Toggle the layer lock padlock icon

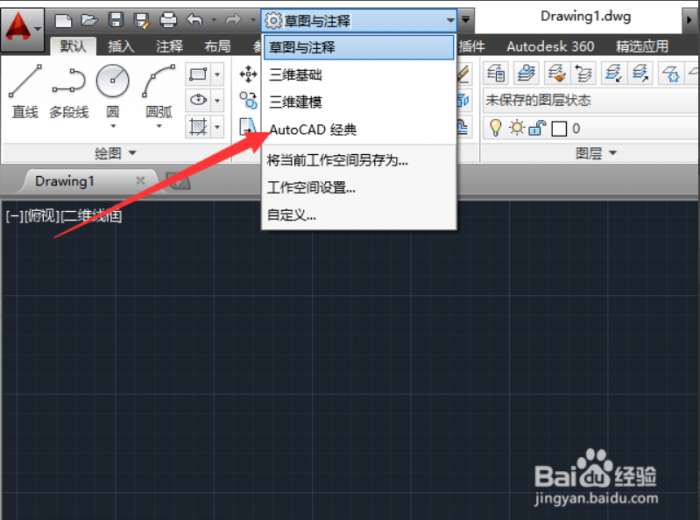[x=537, y=128]
